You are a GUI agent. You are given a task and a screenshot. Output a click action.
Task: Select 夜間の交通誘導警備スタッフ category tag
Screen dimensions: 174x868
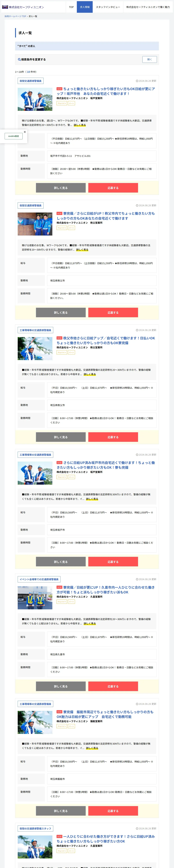tap(36, 829)
